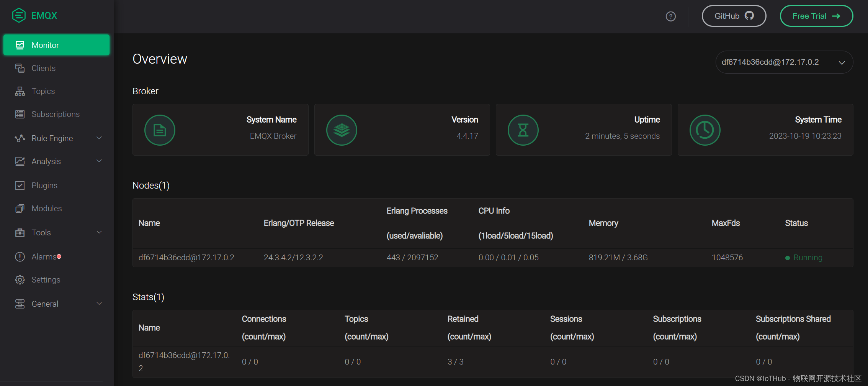Click the Version layers icon
Screen dimensions: 868x386
pyautogui.click(x=342, y=130)
